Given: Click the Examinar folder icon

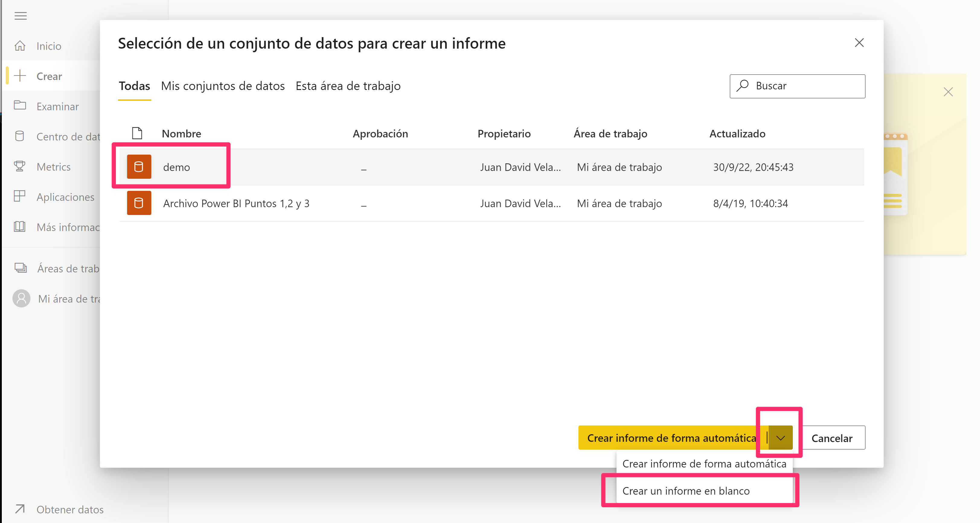Looking at the screenshot, I should pos(20,106).
